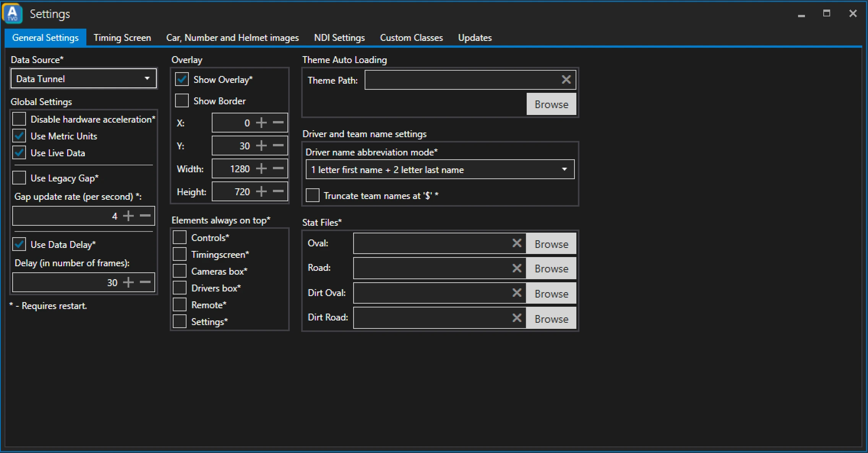The height and width of the screenshot is (453, 868).
Task: Browse for the Dirt Oval stat file
Action: [551, 293]
